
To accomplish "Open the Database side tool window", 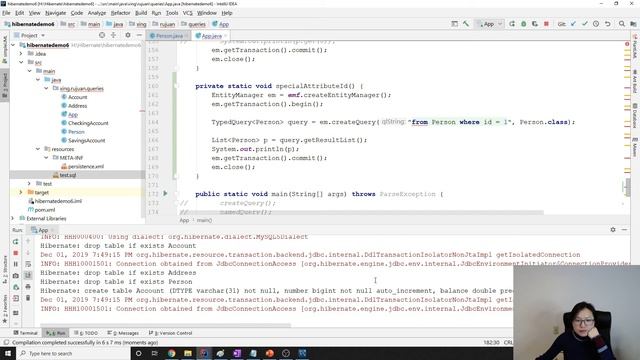I will pyautogui.click(x=635, y=115).
